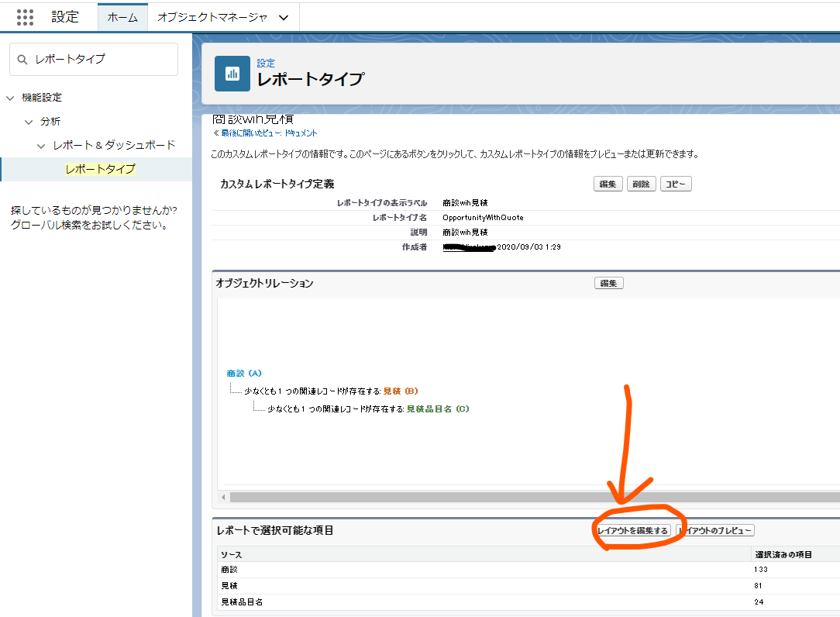
Task: Click the レポートタイプ header chart icon
Action: 232,73
